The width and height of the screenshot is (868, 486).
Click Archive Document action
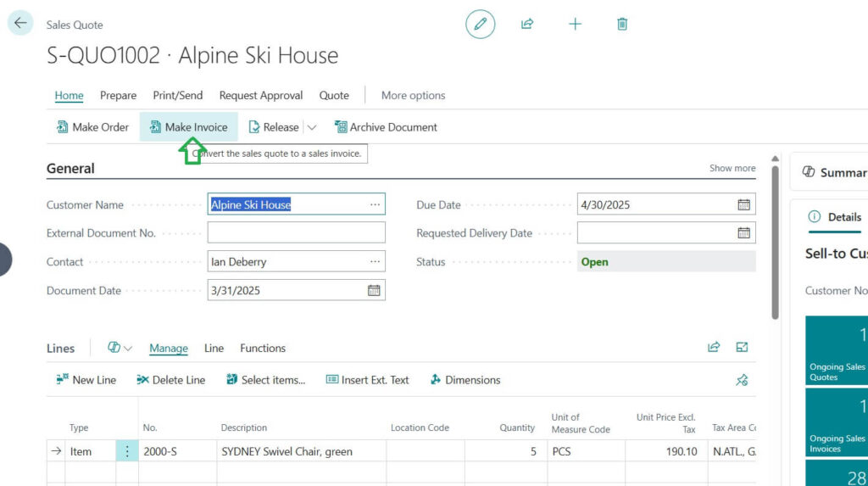[386, 127]
